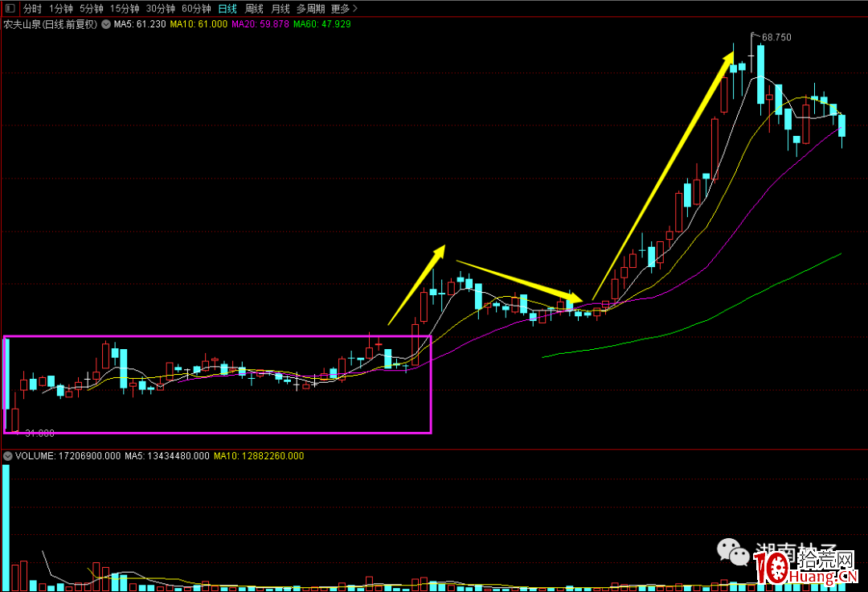Click the 农夫山泉(日线.前复权) title text
The height and width of the screenshot is (592, 868).
(x=51, y=24)
